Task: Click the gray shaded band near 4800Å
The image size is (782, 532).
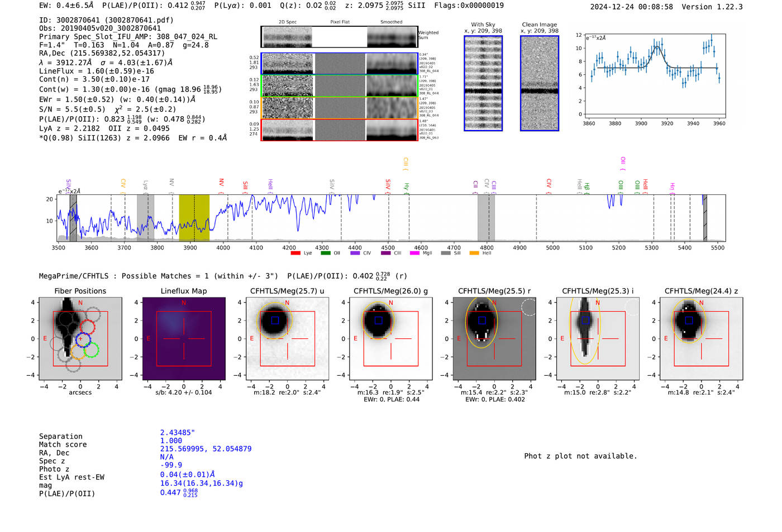Action: point(486,218)
